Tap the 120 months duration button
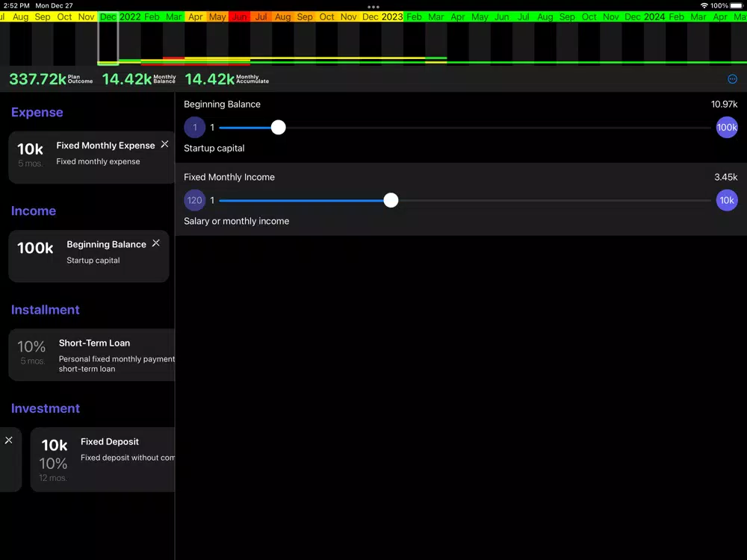 coord(194,200)
